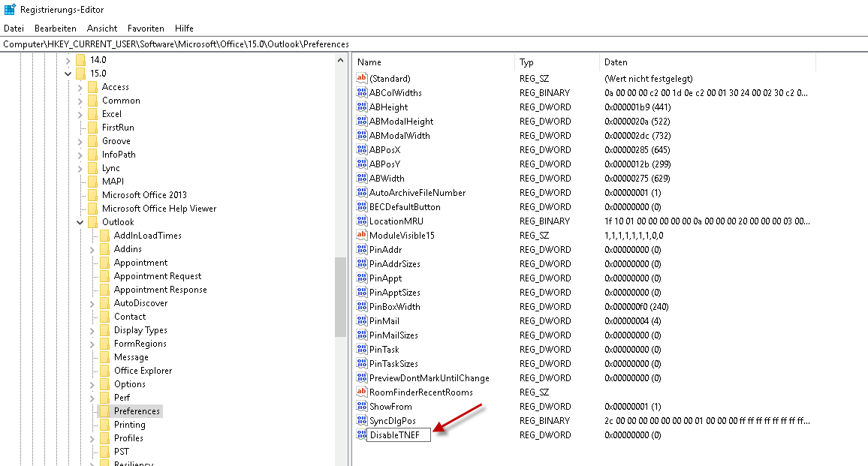Click the ModuleVisible15 data 1,1,1,1,1,1,0,0
Image resolution: width=868 pixels, height=466 pixels.
pyautogui.click(x=634, y=235)
